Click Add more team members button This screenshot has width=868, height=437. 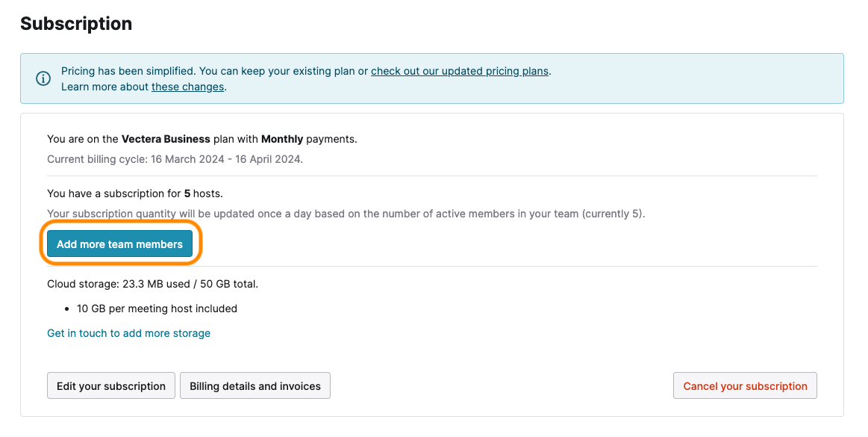(119, 244)
